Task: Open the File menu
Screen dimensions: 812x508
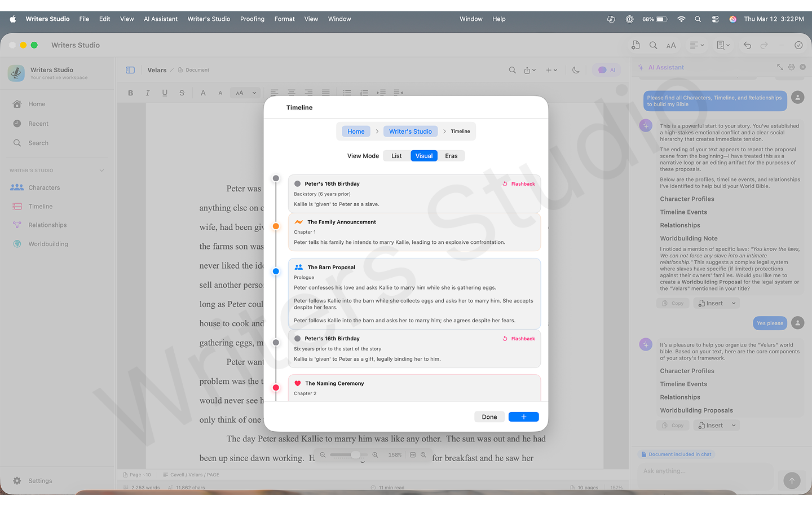Action: pyautogui.click(x=84, y=19)
